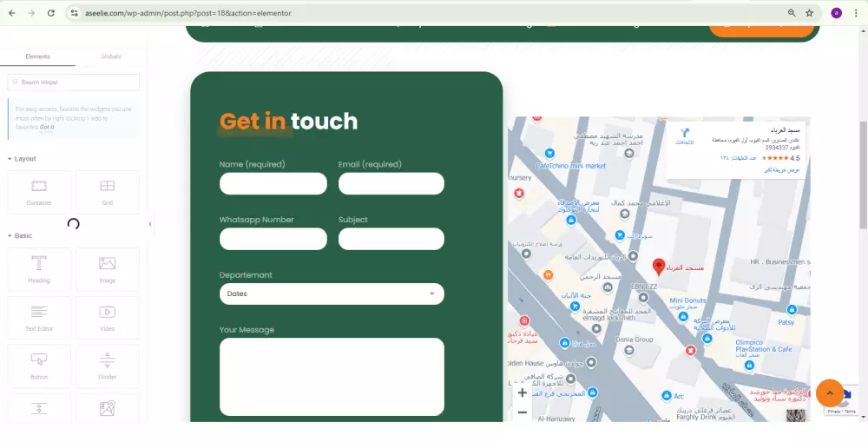868x442 pixels.
Task: Reload the page
Action: pos(51,13)
